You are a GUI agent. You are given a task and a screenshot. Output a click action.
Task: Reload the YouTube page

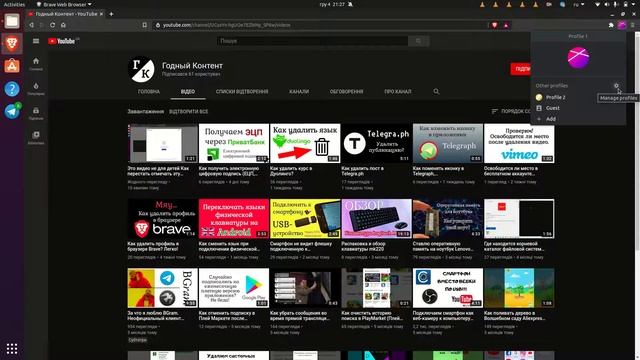tap(52, 25)
